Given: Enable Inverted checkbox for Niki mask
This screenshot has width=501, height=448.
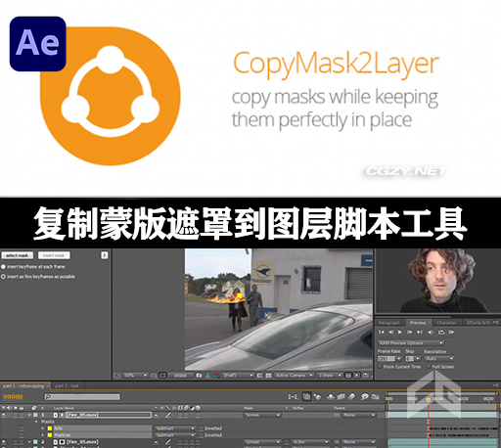Looking at the screenshot, I should point(201,428).
